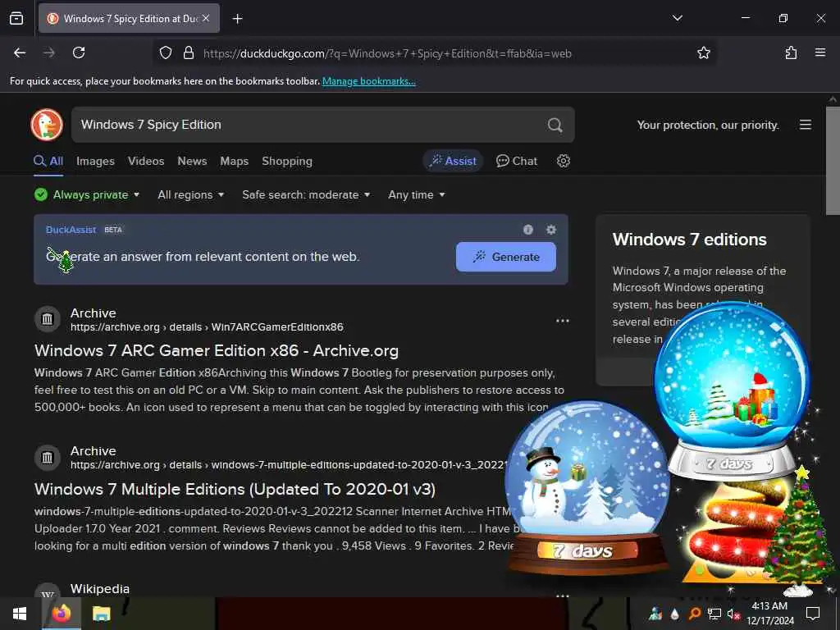Open Windows 7 ARC Gamer Edition x86 result

coord(217,351)
